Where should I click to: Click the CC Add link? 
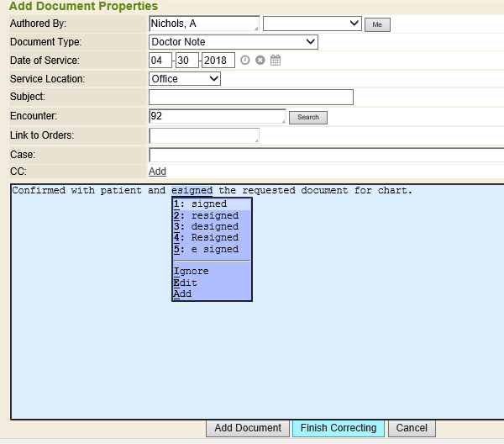(x=157, y=172)
